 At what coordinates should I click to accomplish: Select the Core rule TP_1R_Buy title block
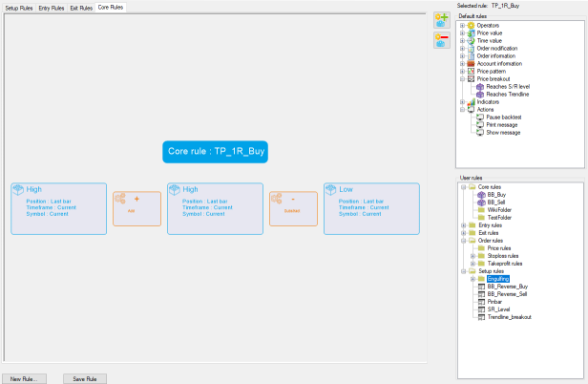216,152
